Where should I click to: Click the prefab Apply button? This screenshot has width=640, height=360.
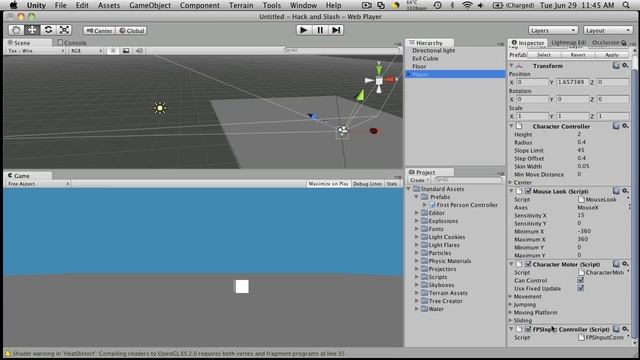point(611,55)
